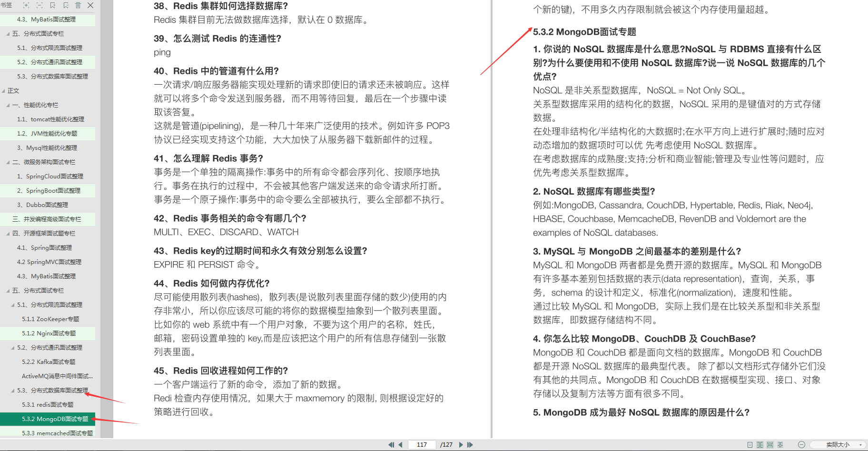Collapse the 5.3、分布式数据库面试整理 node with children

[13, 391]
